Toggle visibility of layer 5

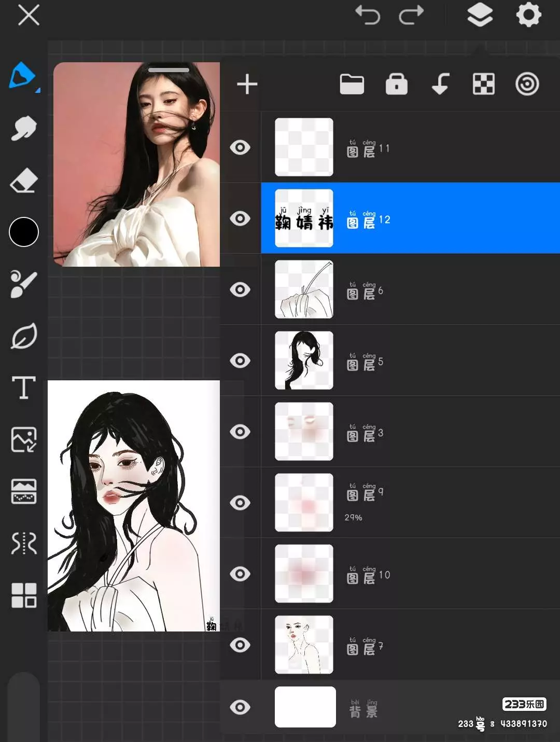tap(240, 361)
